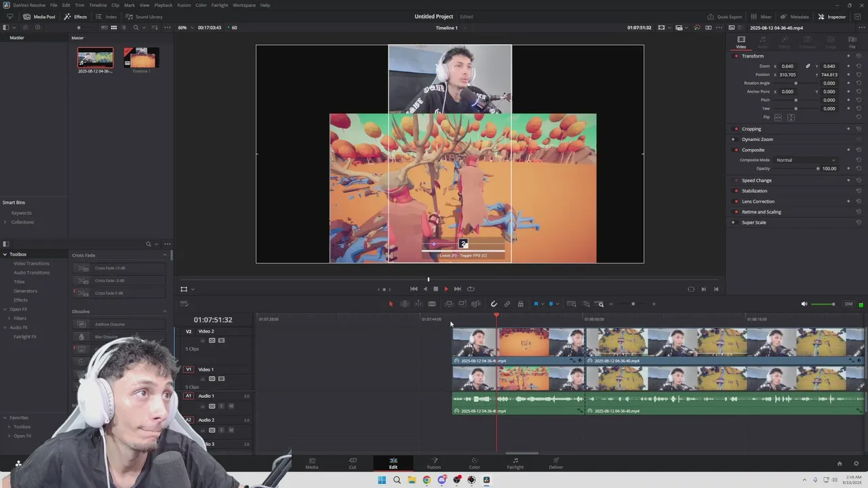The height and width of the screenshot is (488, 868).
Task: Switch media pool to thumbnail grid view
Action: [x=114, y=28]
